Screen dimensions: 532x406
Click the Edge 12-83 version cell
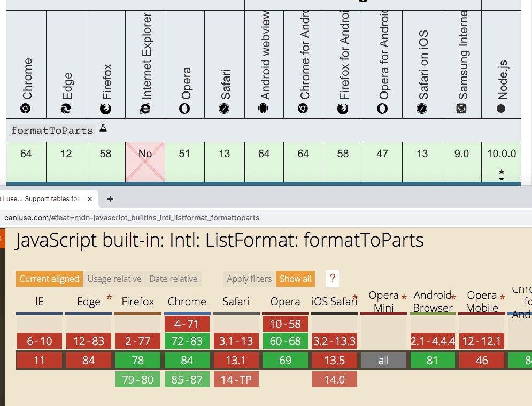coord(89,341)
